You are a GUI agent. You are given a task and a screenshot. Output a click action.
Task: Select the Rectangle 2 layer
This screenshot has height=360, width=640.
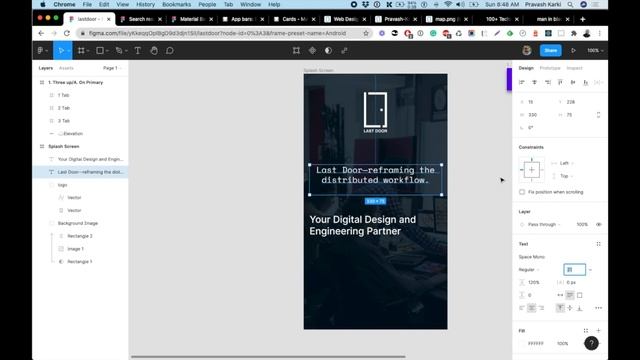[x=80, y=236]
